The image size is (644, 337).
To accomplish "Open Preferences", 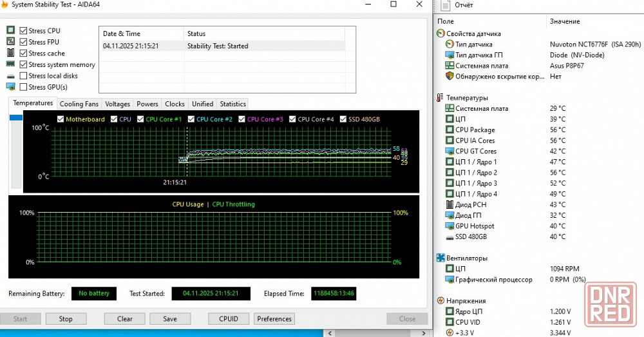I will pyautogui.click(x=274, y=319).
